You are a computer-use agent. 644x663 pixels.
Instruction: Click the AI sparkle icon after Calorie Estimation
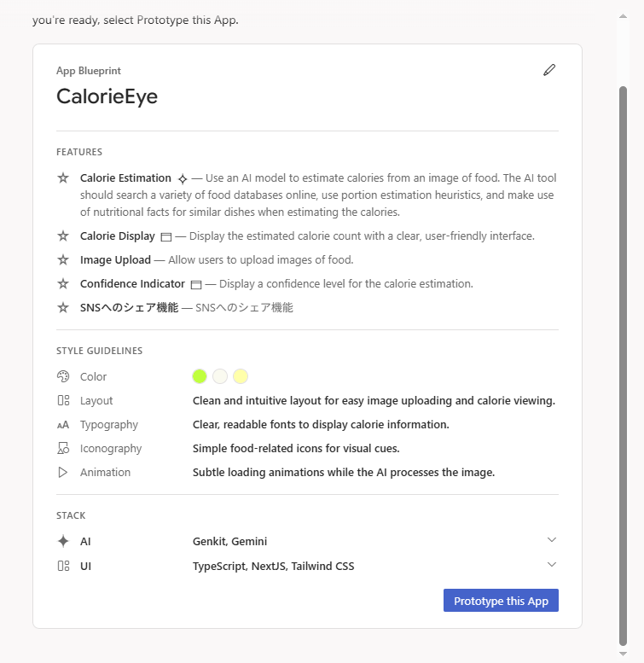(x=183, y=179)
